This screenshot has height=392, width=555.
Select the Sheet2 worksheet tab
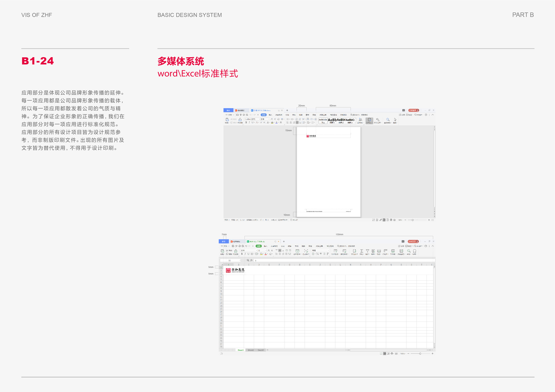point(251,350)
